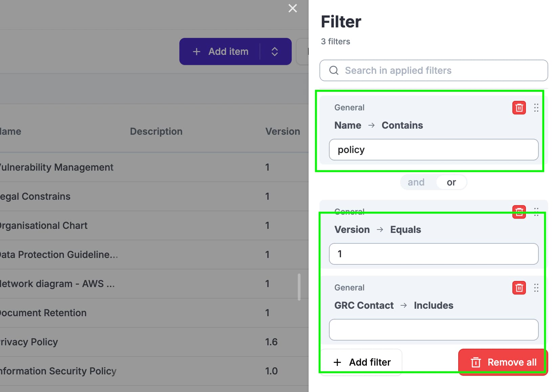Switch filter logic to 'and'
The width and height of the screenshot is (555, 392).
pyautogui.click(x=416, y=182)
